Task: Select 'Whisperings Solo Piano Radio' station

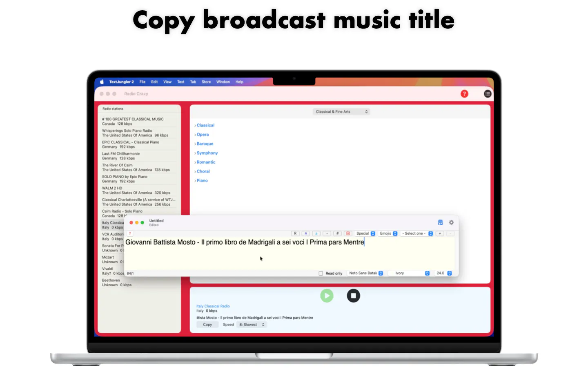Action: tap(139, 133)
